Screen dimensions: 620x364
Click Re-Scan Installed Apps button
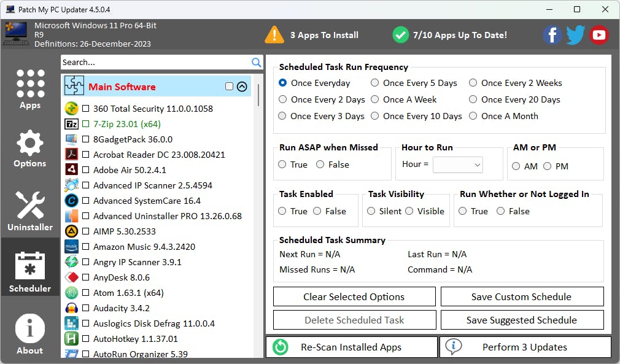[352, 347]
